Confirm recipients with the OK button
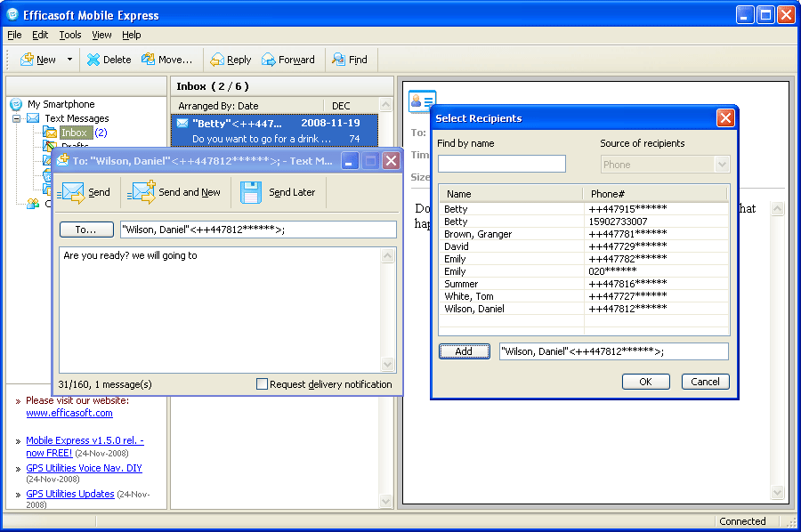Image resolution: width=801 pixels, height=532 pixels. click(x=646, y=382)
